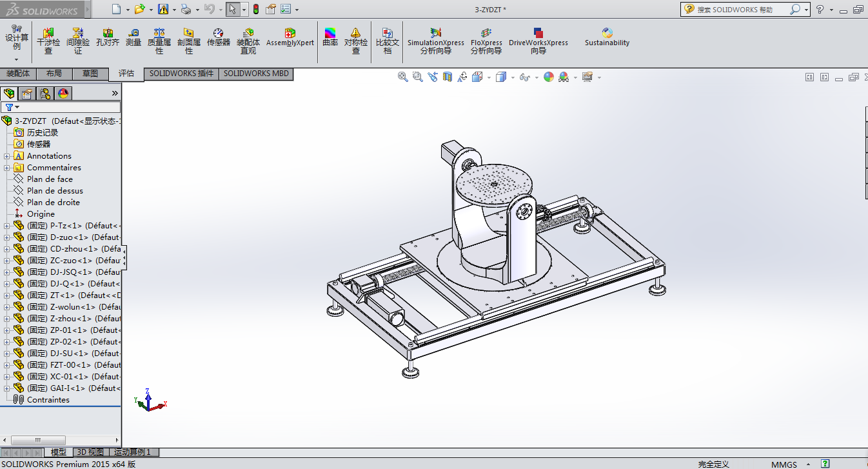
Task: Launch AssemblyXpert from the toolbar
Action: click(290, 38)
